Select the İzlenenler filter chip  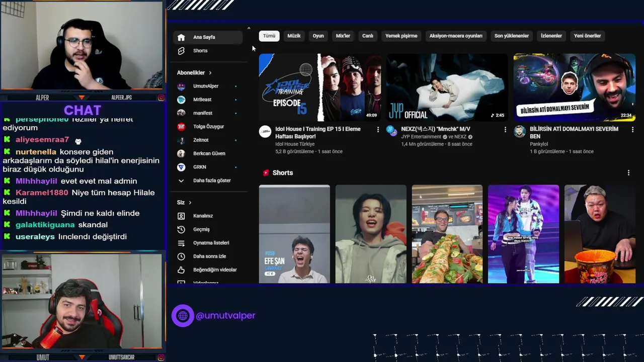[551, 36]
